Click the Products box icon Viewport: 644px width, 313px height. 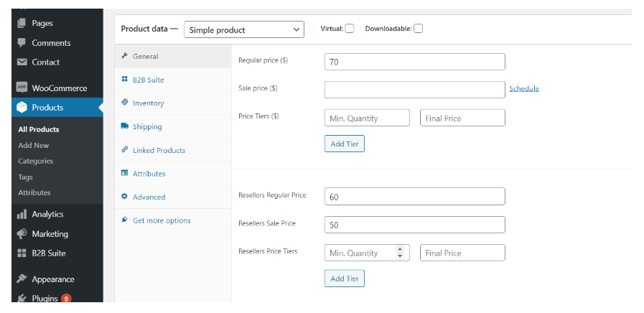coord(22,107)
